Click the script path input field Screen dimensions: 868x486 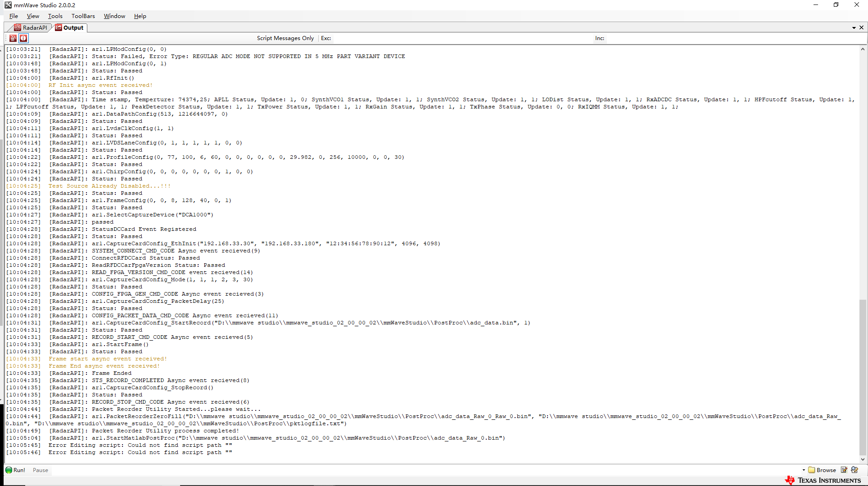(x=423, y=470)
